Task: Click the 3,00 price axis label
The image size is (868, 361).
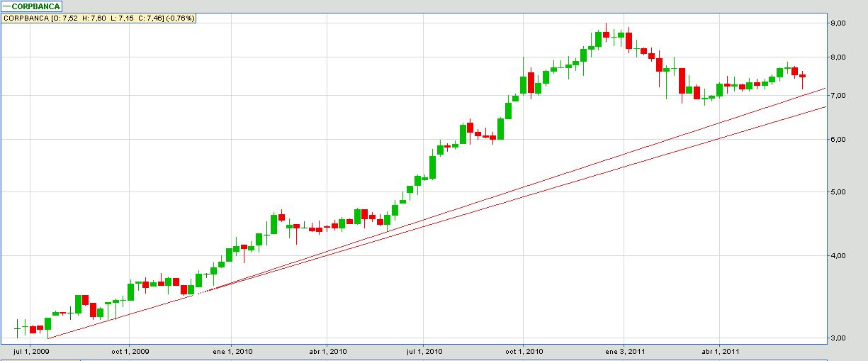Action: 838,338
